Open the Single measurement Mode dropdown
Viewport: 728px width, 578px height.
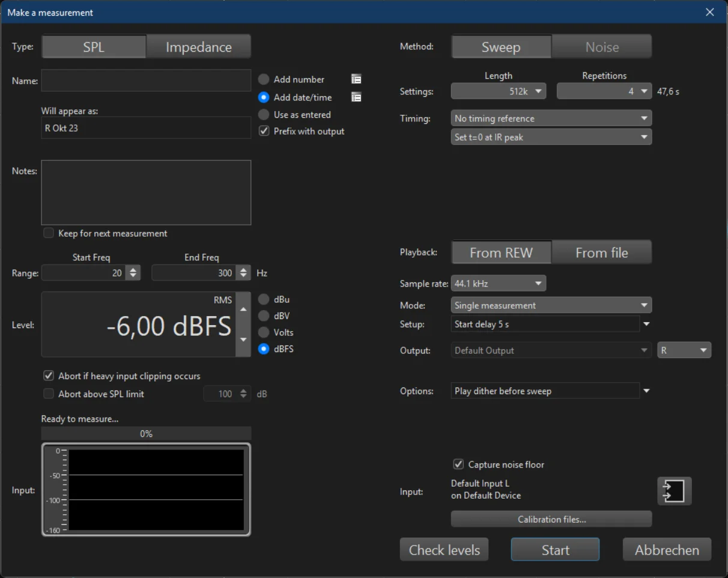[551, 305]
